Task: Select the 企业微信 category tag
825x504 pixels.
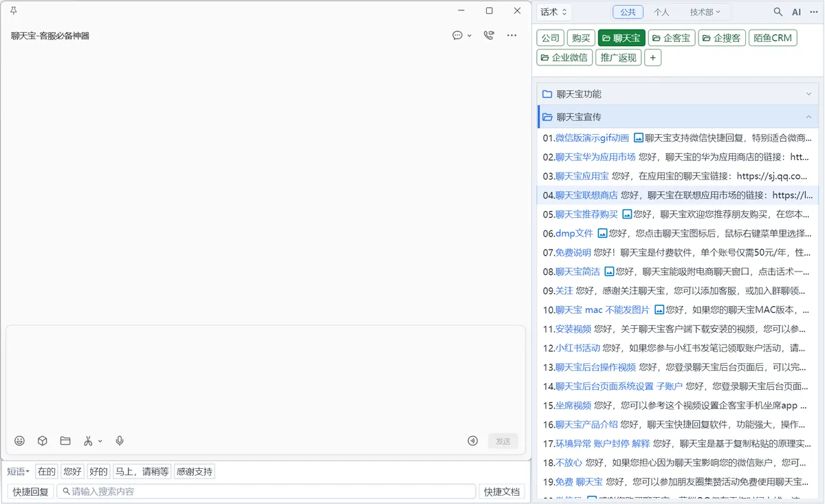Action: pyautogui.click(x=564, y=58)
